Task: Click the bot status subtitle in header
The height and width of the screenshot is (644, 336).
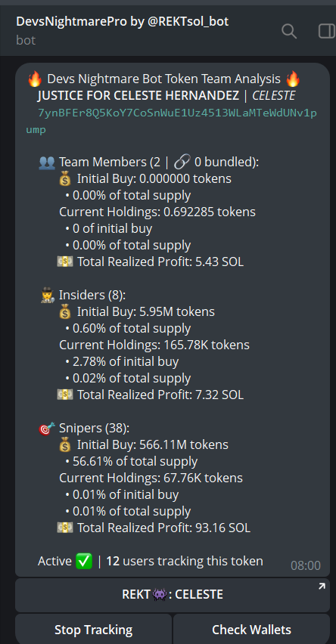Action: pos(26,40)
